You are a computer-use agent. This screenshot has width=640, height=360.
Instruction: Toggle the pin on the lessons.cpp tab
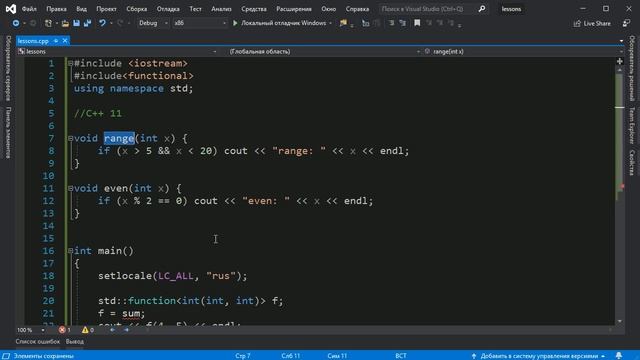coord(56,41)
